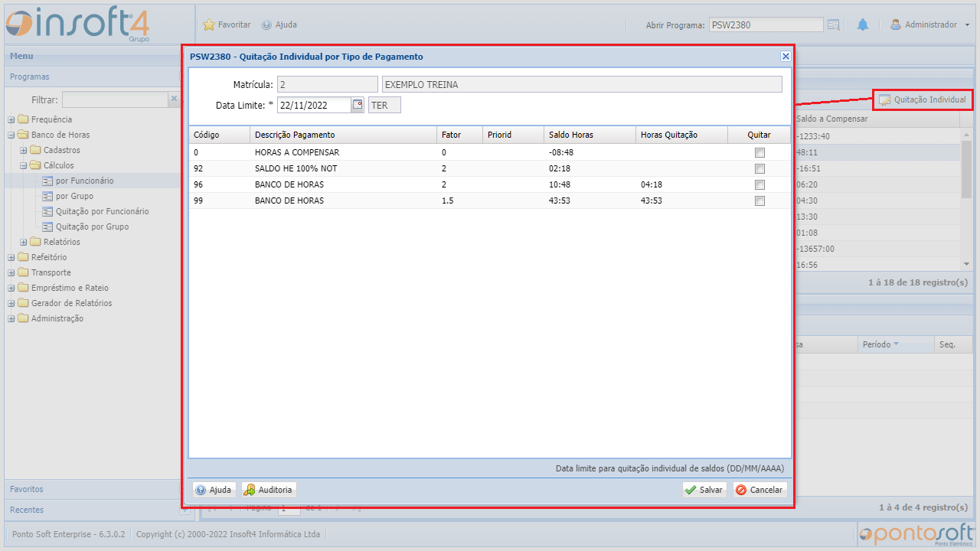Clear the Filtrar field with X icon
This screenshot has width=980, height=551.
point(174,99)
